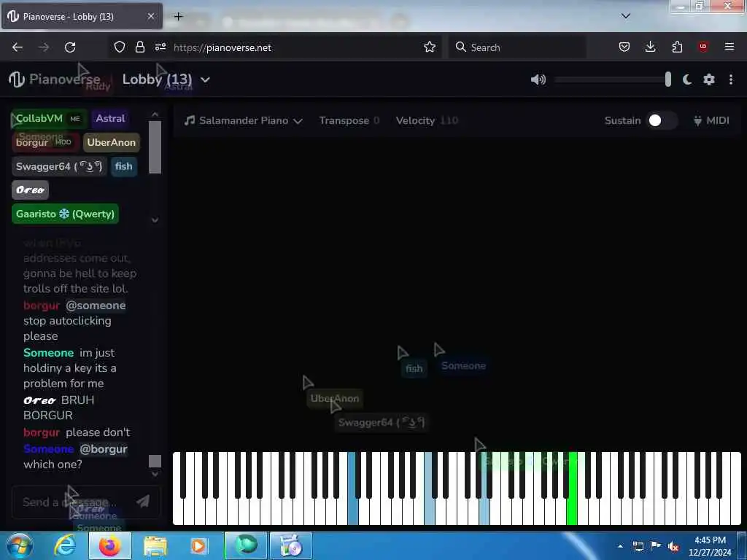The width and height of the screenshot is (747, 560).
Task: Open the extensions puzzle icon
Action: pos(677,47)
